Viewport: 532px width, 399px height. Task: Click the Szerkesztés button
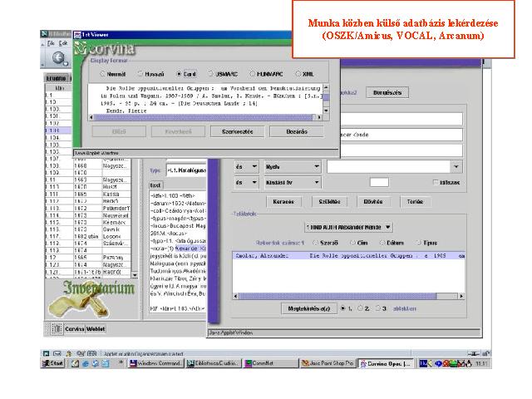click(237, 131)
